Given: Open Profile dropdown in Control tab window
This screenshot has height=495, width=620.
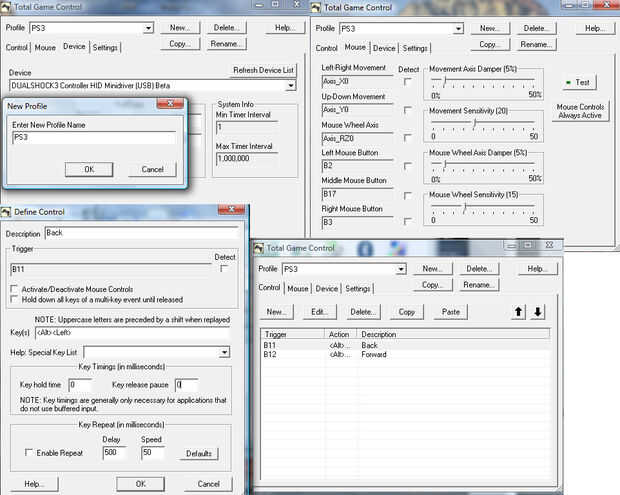Looking at the screenshot, I should (401, 269).
